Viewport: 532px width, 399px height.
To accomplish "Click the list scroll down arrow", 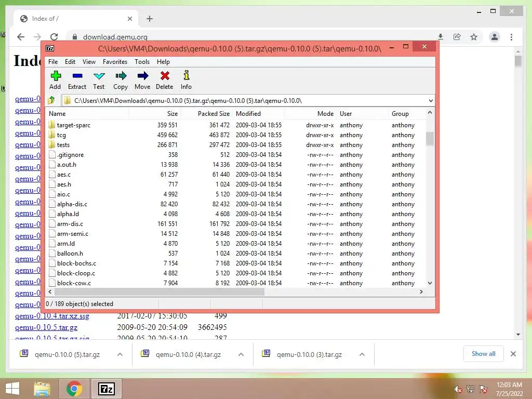I will [x=430, y=283].
